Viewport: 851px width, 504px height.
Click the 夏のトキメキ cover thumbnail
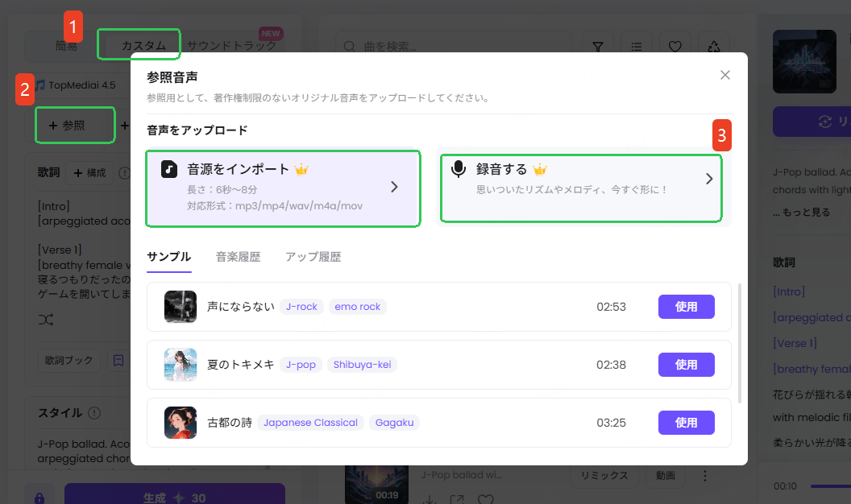click(x=181, y=365)
